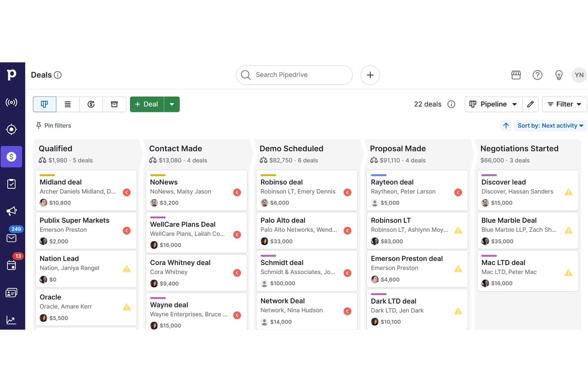This screenshot has height=392, width=588.
Task: Open dropdown arrow beside Deal button
Action: pos(172,104)
